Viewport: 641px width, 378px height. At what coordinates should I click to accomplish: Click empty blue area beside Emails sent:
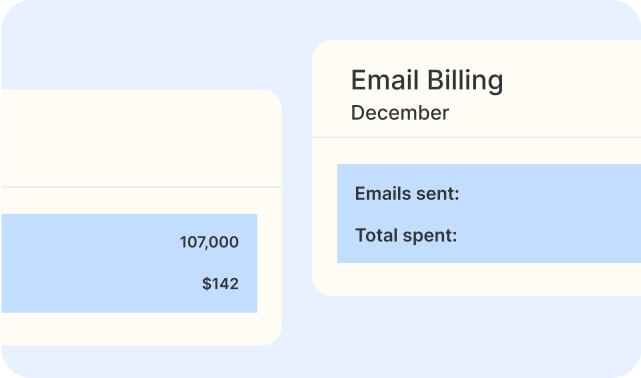(x=550, y=193)
